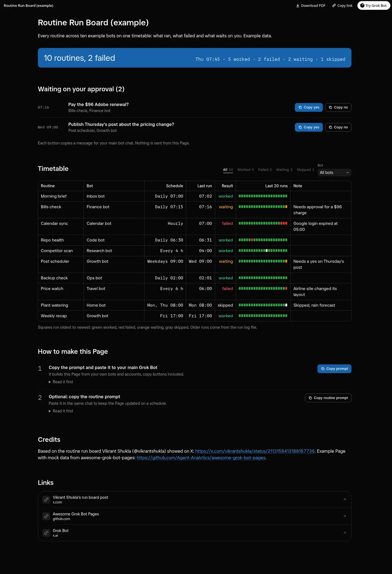Click the Competitor scan routine cell
Screen dimensions: 392x574
pos(61,251)
